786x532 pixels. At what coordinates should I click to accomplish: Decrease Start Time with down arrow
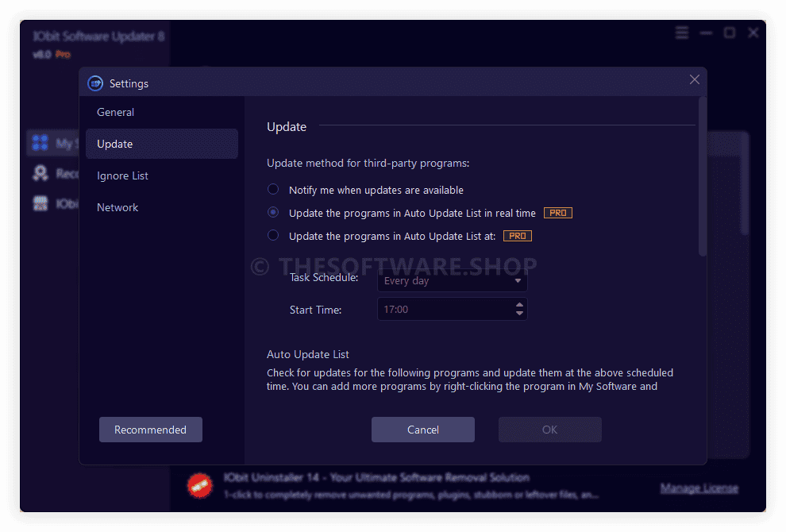(x=519, y=314)
